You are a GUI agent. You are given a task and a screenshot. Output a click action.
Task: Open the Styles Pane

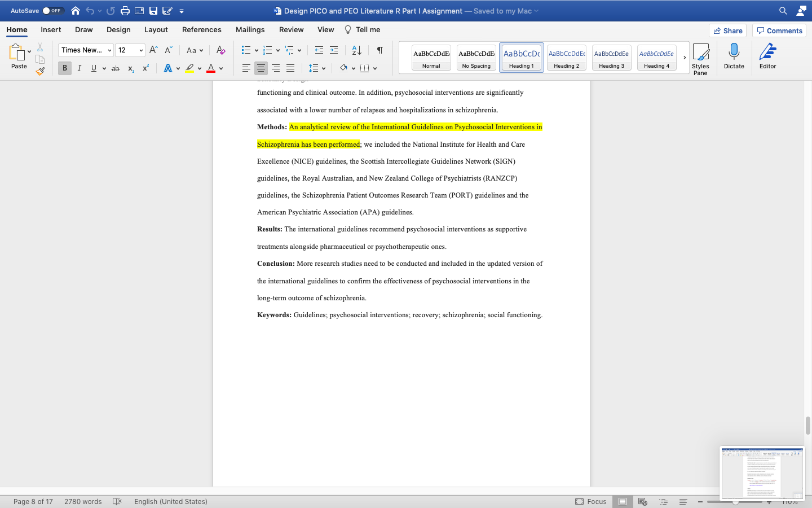click(x=701, y=57)
